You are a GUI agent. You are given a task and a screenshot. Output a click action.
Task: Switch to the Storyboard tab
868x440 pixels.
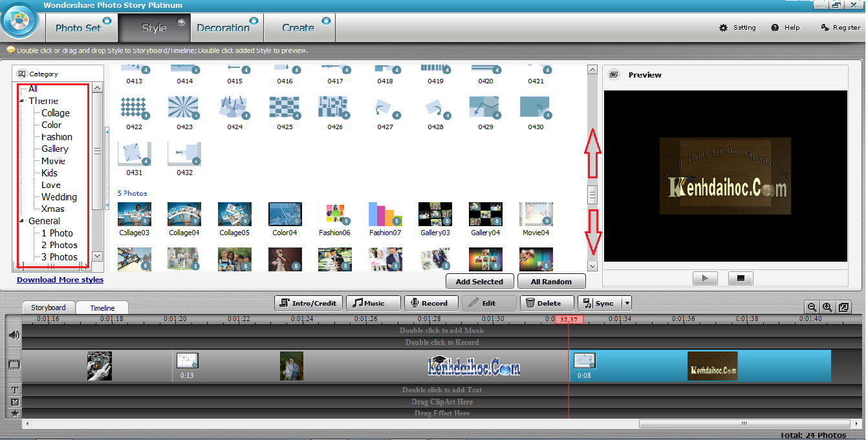point(49,308)
